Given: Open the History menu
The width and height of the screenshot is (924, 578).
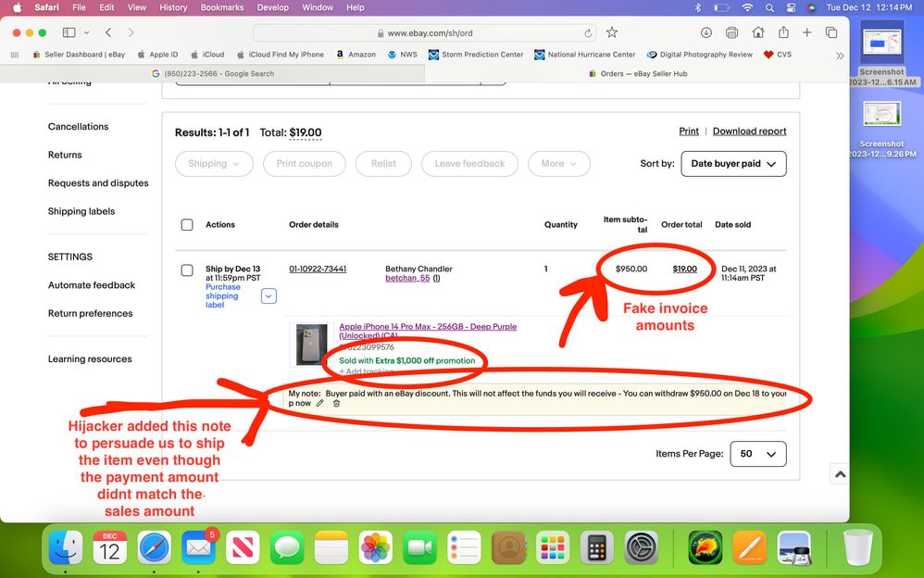Looking at the screenshot, I should pos(173,7).
